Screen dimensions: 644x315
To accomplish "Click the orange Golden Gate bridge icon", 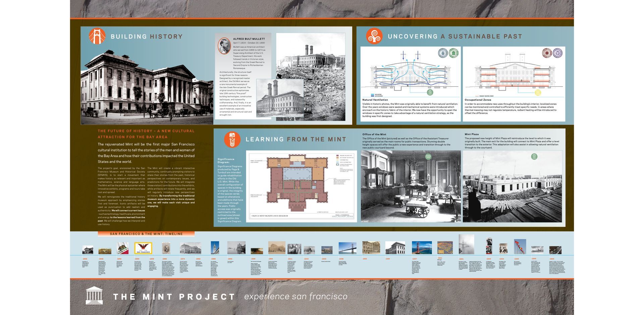I will click(x=97, y=36).
